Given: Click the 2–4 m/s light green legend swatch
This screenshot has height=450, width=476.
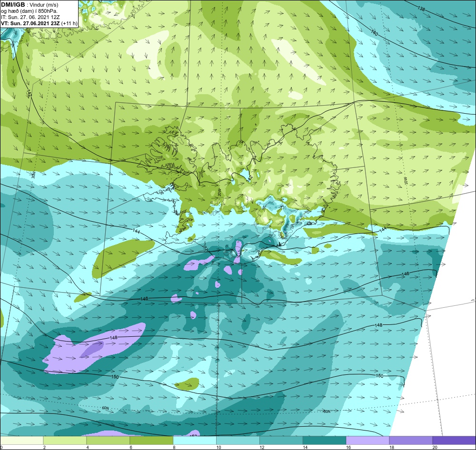Looking at the screenshot, I should point(65,440).
